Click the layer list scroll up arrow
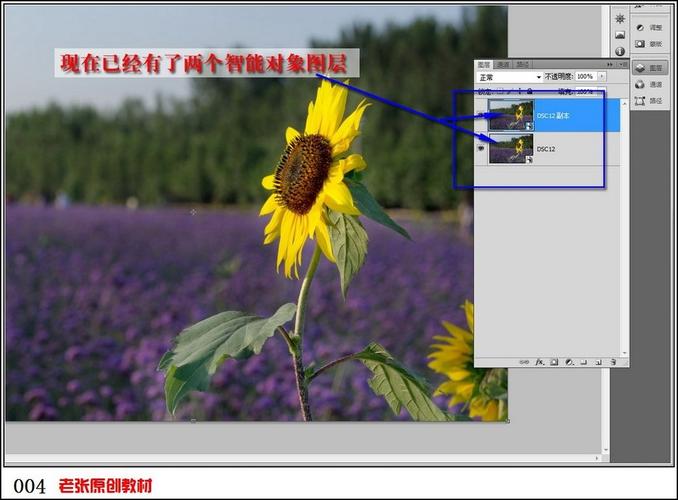Viewport: 678px width, 500px height. (x=624, y=104)
